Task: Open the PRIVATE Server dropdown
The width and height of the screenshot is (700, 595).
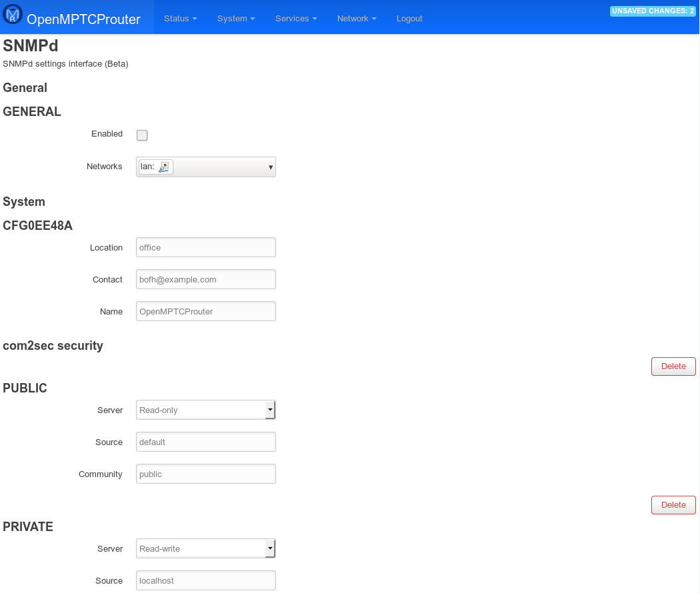Action: click(x=206, y=548)
